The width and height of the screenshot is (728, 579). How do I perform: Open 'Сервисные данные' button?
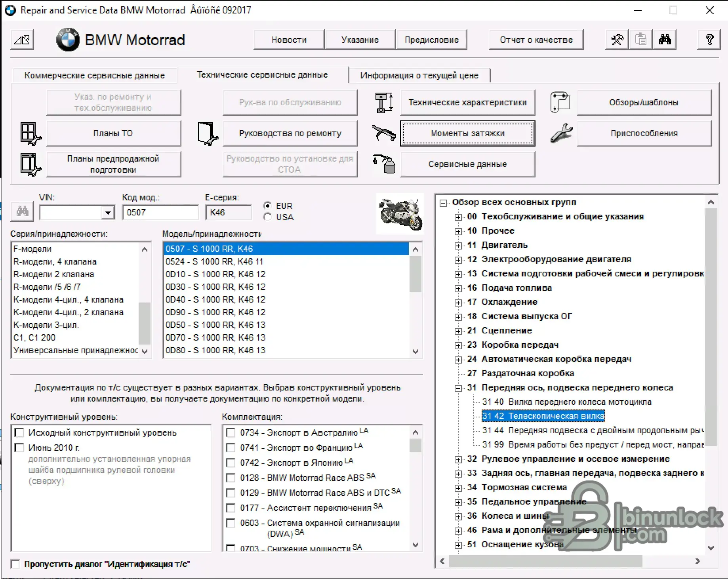pyautogui.click(x=468, y=164)
